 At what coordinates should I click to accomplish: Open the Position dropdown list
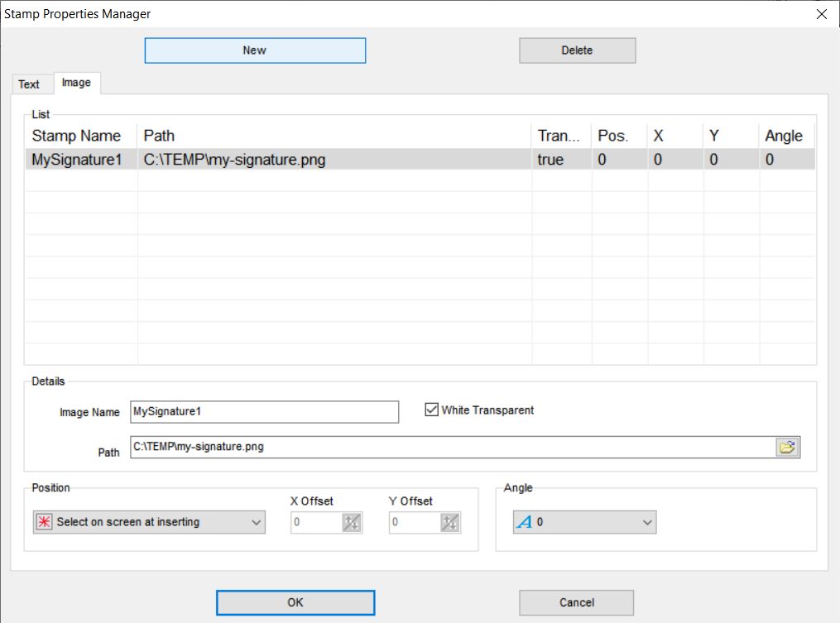[x=150, y=522]
